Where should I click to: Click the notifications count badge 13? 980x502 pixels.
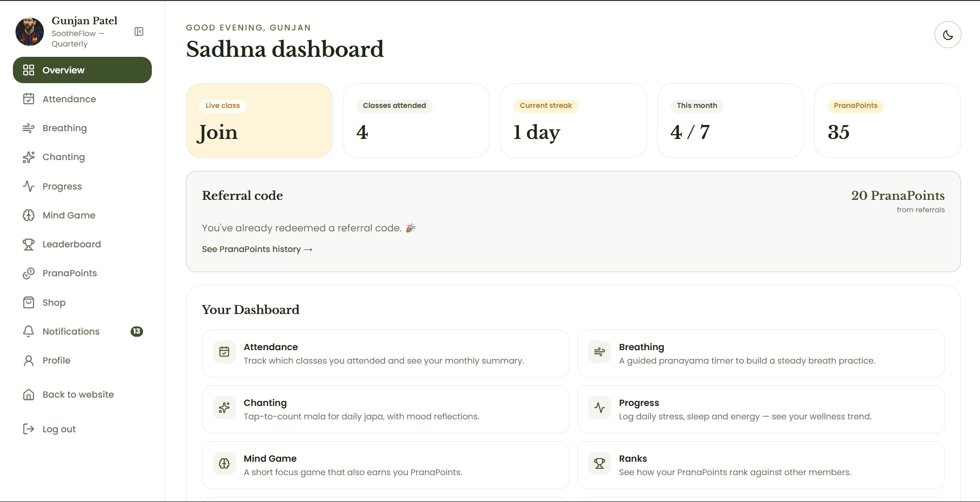[137, 332]
